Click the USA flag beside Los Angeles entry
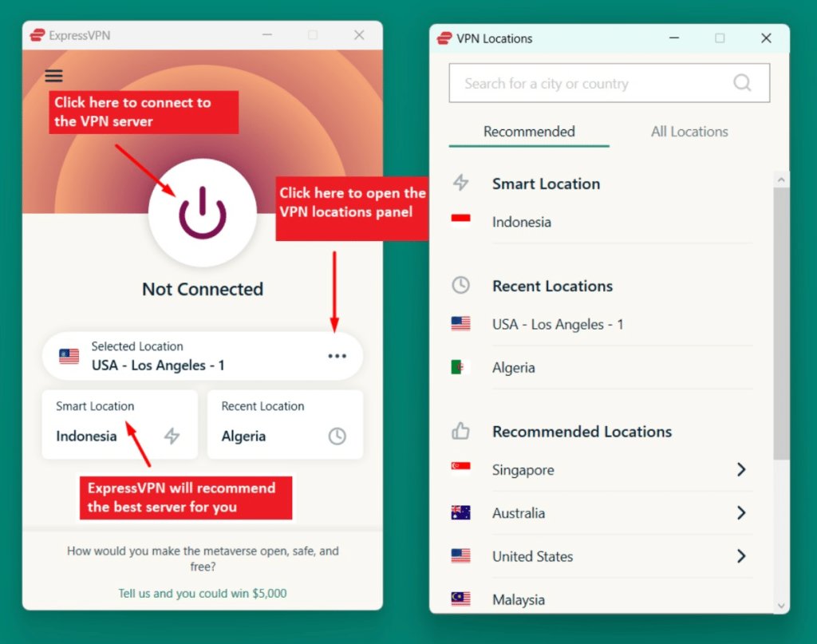The height and width of the screenshot is (644, 817). coord(460,323)
